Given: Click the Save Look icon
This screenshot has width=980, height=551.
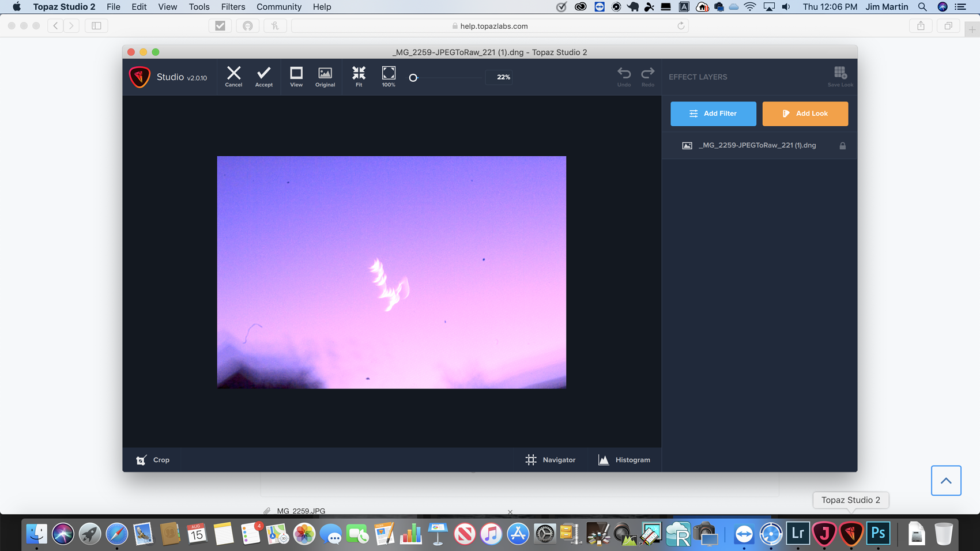Looking at the screenshot, I should [x=840, y=76].
